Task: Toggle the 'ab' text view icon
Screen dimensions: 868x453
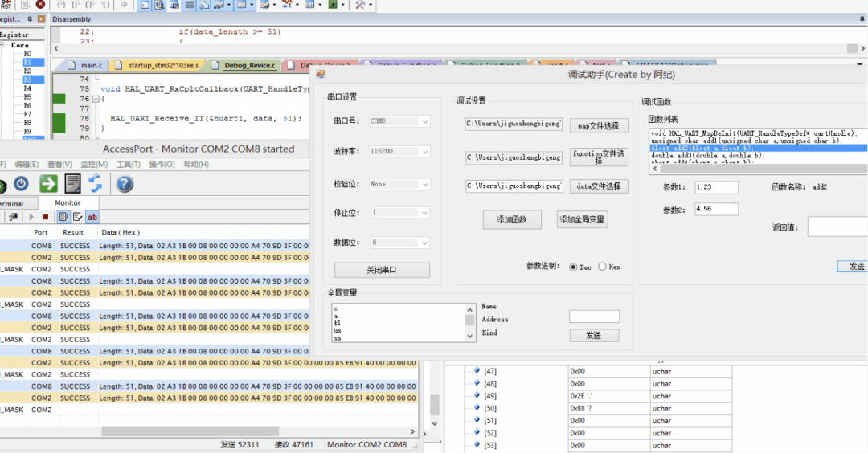Action: [92, 217]
